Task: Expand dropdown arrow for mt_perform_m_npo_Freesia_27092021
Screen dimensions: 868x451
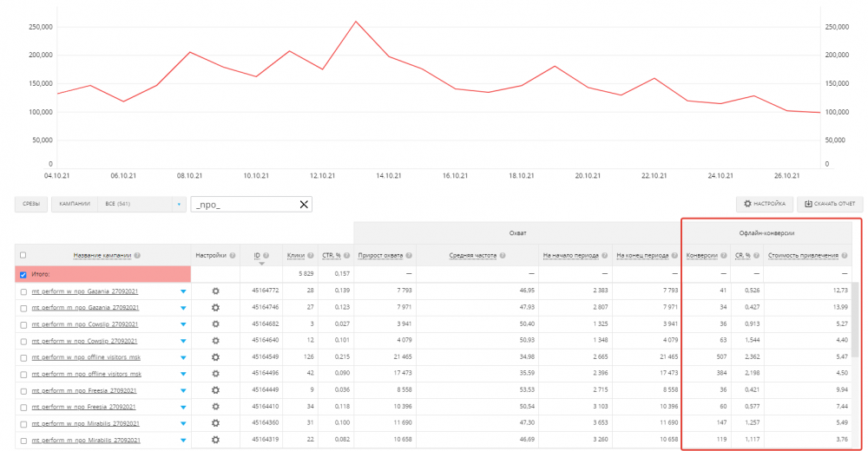Action: point(183,390)
